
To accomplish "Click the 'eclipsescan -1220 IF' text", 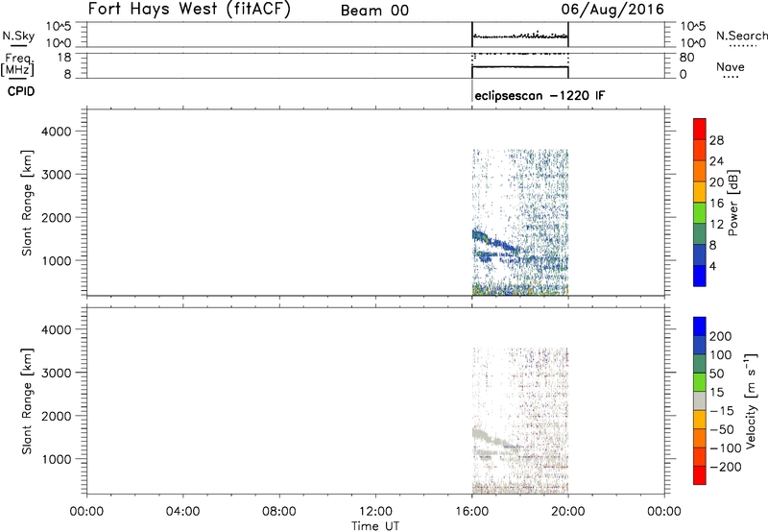I will coord(540,95).
